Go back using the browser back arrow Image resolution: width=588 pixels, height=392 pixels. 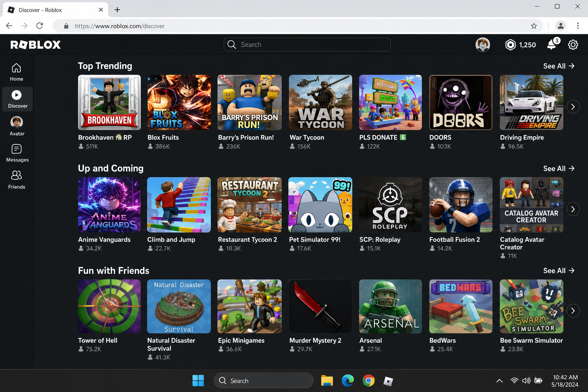click(9, 26)
